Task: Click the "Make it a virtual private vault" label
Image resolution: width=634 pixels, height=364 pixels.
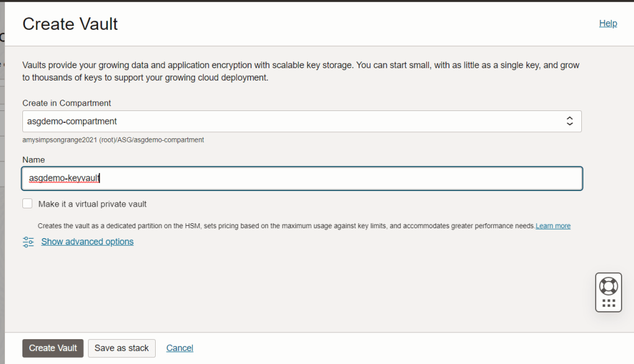Action: (92, 204)
